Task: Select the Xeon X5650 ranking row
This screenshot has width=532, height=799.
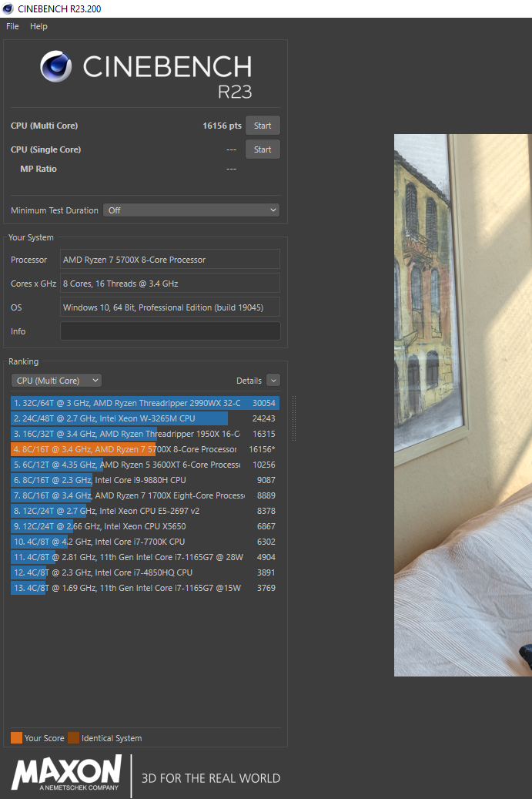Action: pos(145,526)
